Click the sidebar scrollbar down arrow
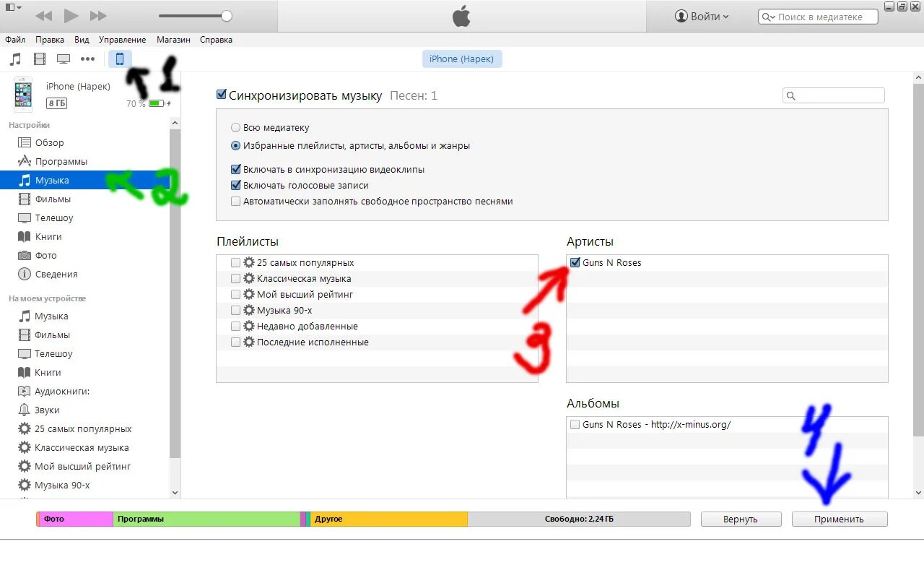 point(175,493)
